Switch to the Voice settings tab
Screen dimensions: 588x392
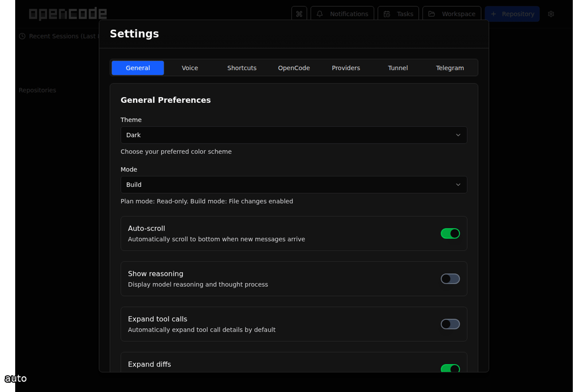[x=190, y=68]
